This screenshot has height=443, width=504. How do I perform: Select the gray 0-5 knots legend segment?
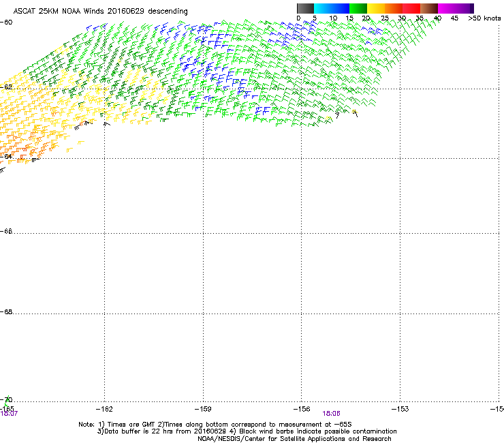tap(305, 8)
